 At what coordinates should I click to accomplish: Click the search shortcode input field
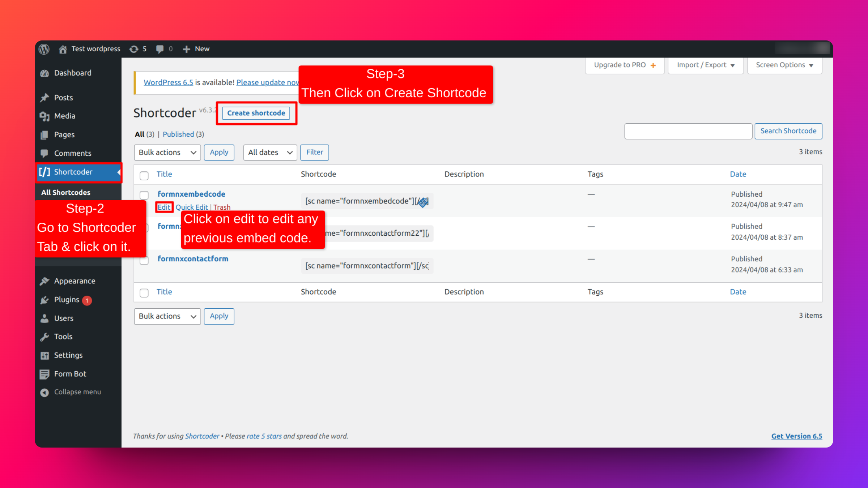(688, 131)
